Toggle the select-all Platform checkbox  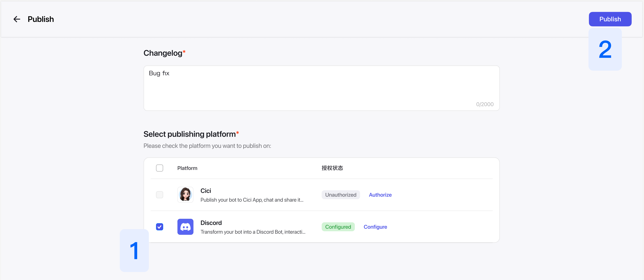click(x=160, y=168)
